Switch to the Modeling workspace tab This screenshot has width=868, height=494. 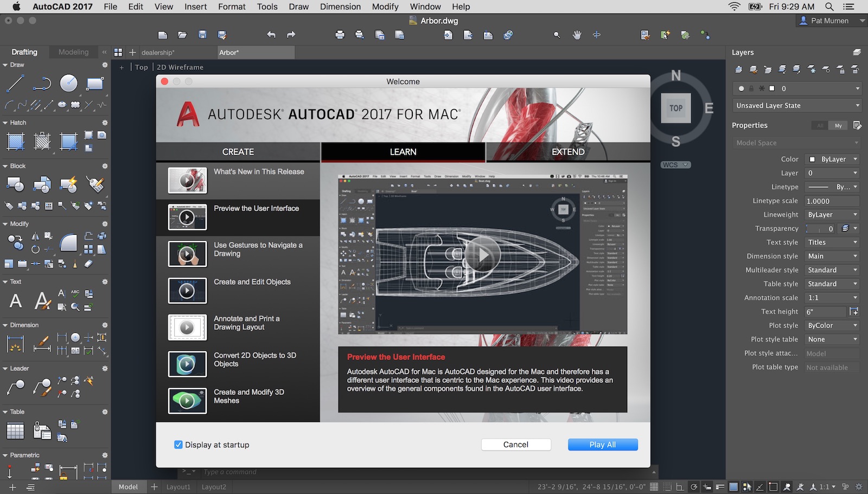click(x=73, y=52)
